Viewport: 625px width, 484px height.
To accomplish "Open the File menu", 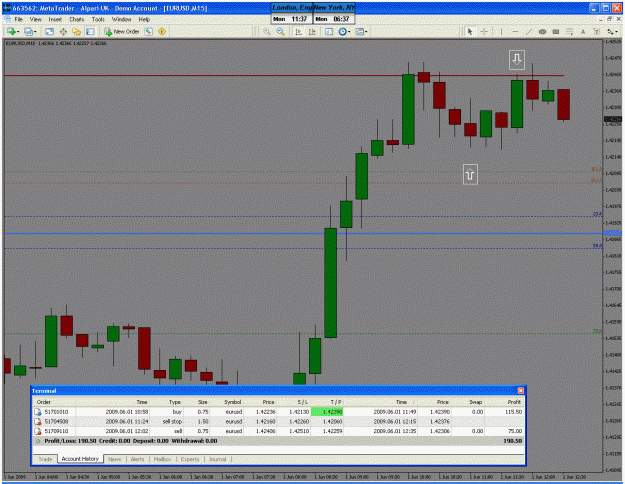I will [19, 19].
